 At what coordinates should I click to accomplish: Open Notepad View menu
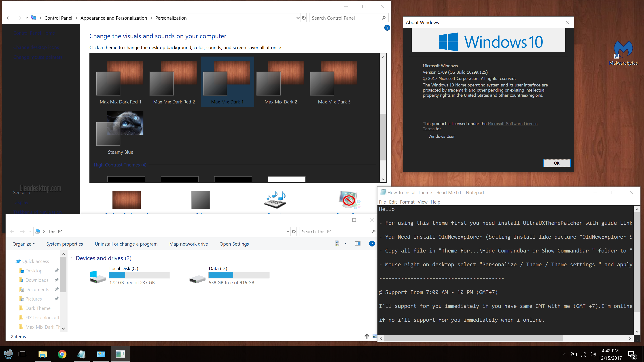coord(422,202)
